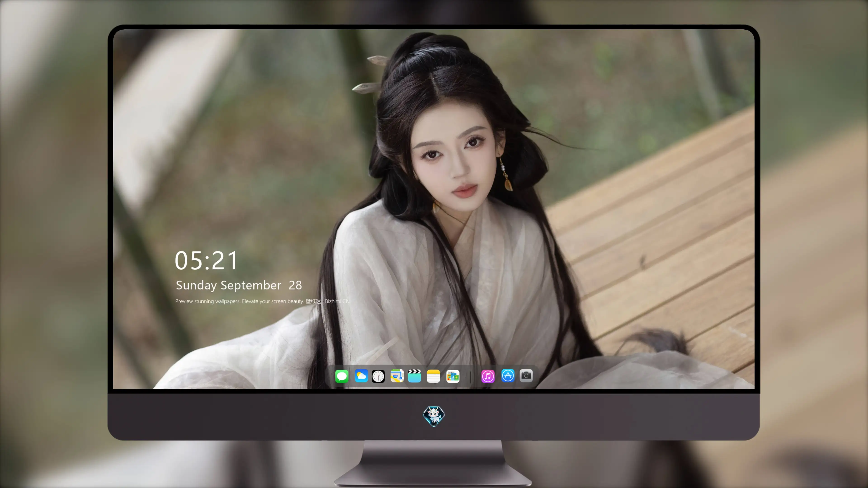
Task: Open the Messages app in the dock
Action: coord(342,376)
